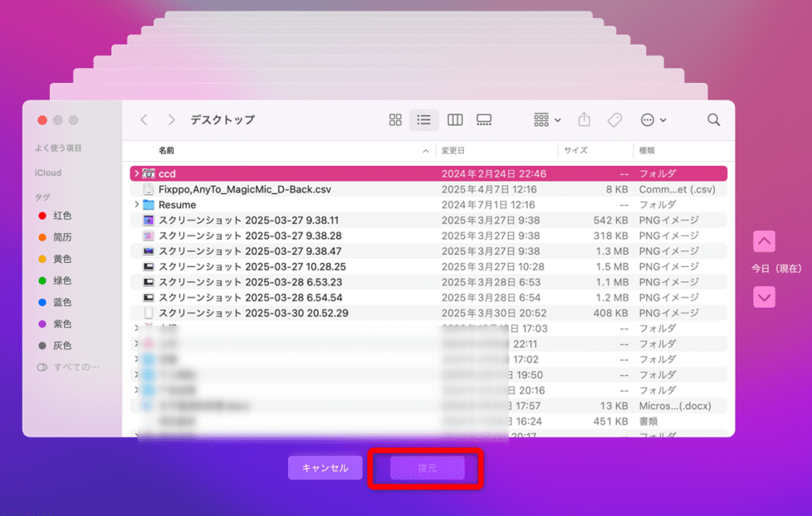Expand the ccd folder disclosure triangle
The height and width of the screenshot is (516, 812).
[x=135, y=173]
